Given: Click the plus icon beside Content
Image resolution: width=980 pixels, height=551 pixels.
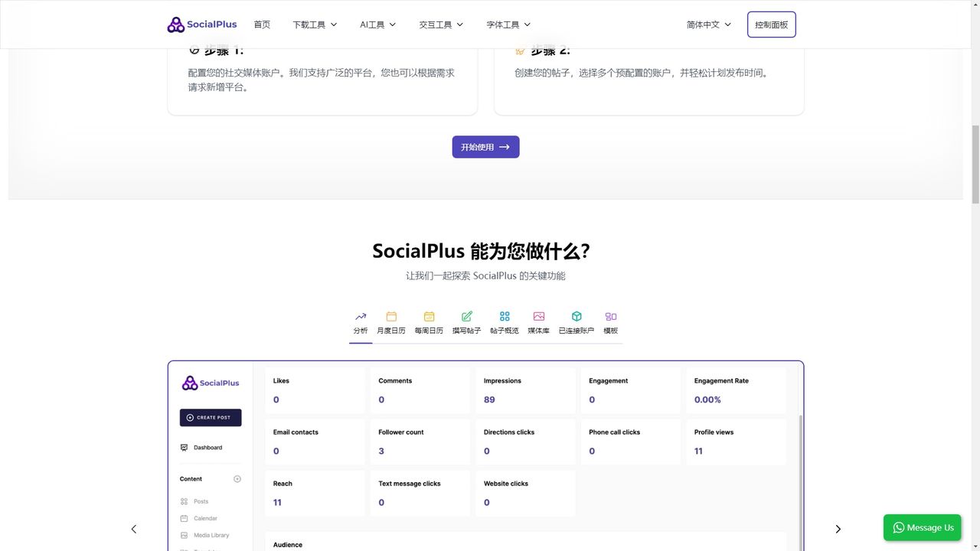Looking at the screenshot, I should 237,479.
